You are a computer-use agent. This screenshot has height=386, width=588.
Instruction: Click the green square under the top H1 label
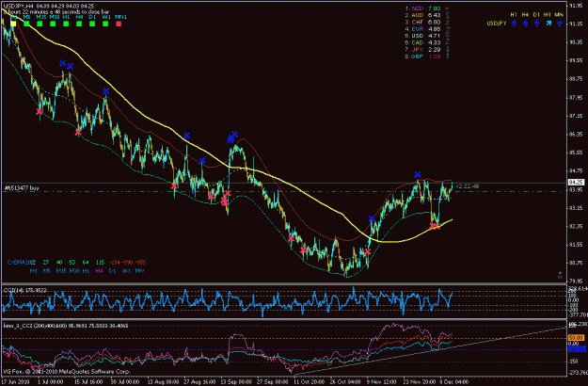pyautogui.click(x=66, y=24)
